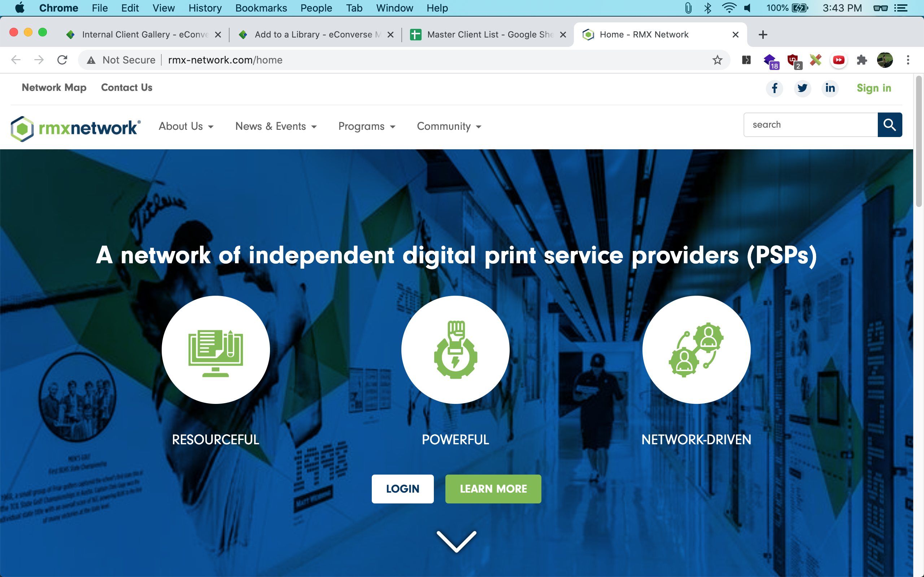Image resolution: width=924 pixels, height=577 pixels.
Task: Open the Programs dropdown menu
Action: click(x=367, y=126)
